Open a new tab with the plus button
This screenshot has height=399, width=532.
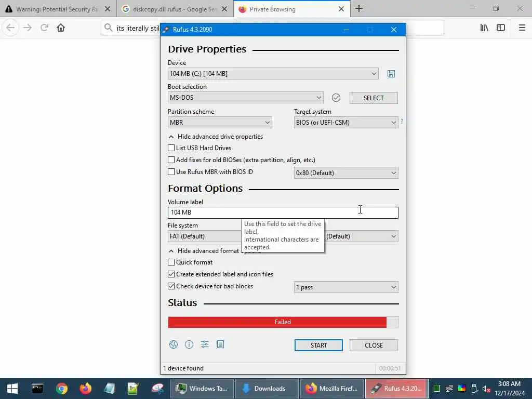[359, 9]
